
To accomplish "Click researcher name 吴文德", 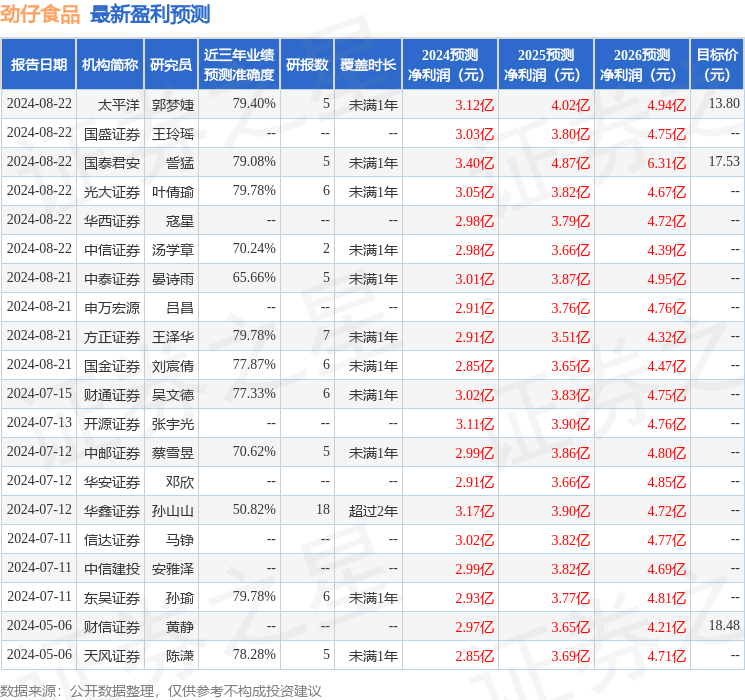I will click(173, 394).
